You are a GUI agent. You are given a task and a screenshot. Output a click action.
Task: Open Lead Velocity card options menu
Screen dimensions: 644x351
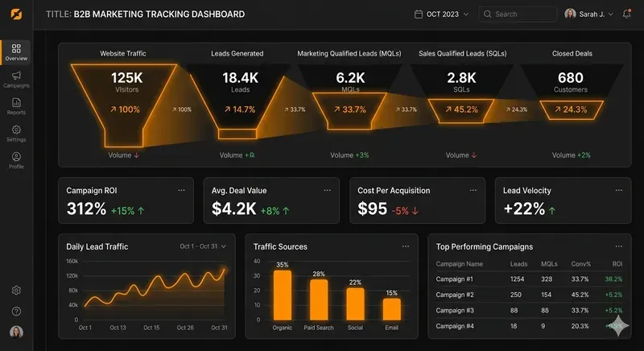pyautogui.click(x=618, y=190)
